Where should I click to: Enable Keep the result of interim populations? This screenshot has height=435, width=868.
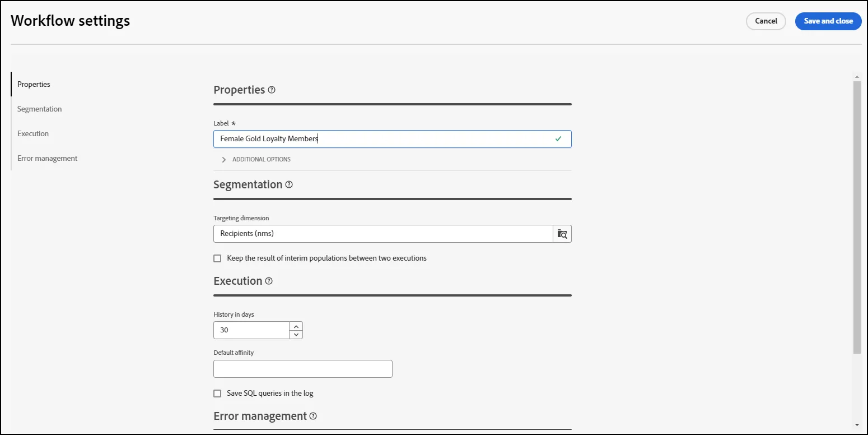pos(217,258)
